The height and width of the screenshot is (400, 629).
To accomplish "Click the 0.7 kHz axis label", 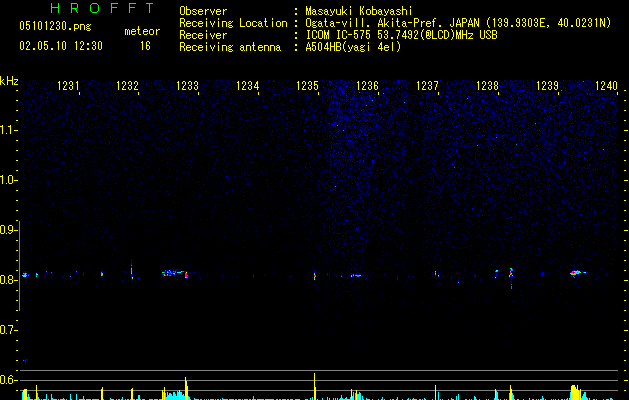I will click(x=8, y=330).
